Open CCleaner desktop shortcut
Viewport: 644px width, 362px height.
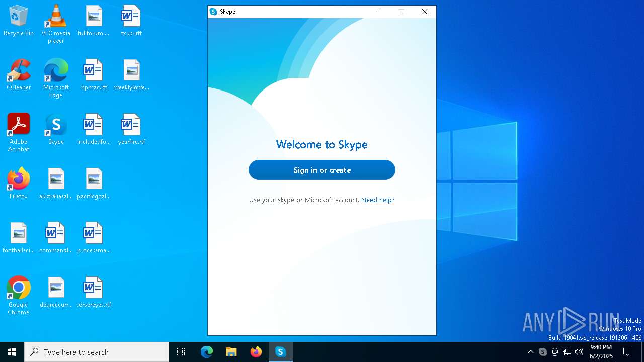coord(19,75)
